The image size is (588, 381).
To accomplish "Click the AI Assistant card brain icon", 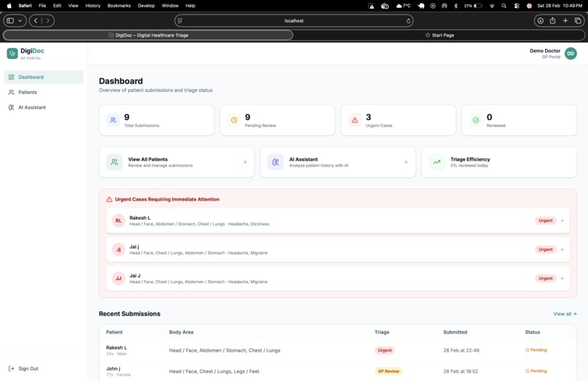I will coord(276,162).
